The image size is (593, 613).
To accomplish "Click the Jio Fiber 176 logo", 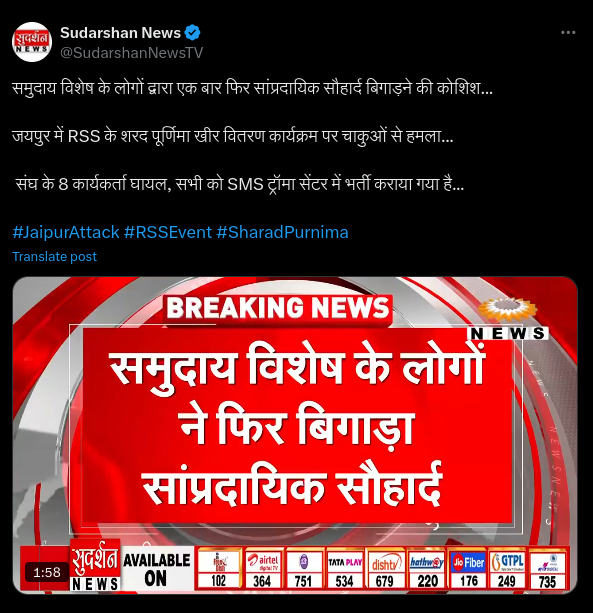I will click(467, 569).
